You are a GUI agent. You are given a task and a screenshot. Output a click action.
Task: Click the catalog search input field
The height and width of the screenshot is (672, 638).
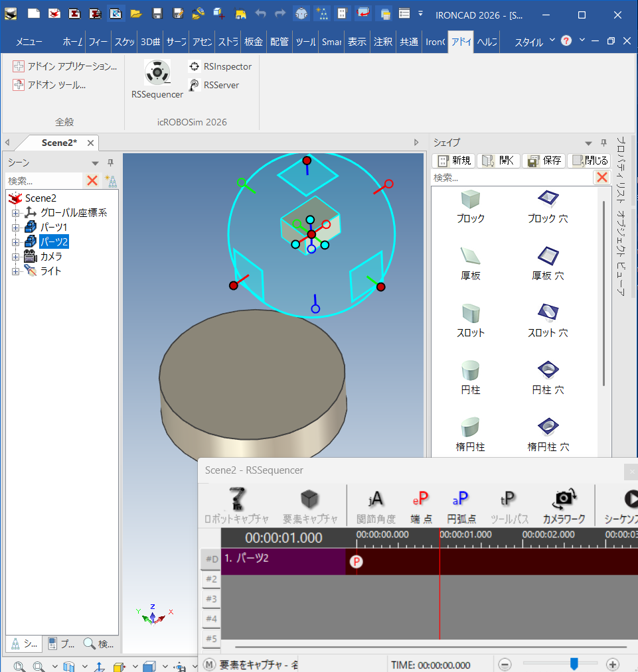512,177
